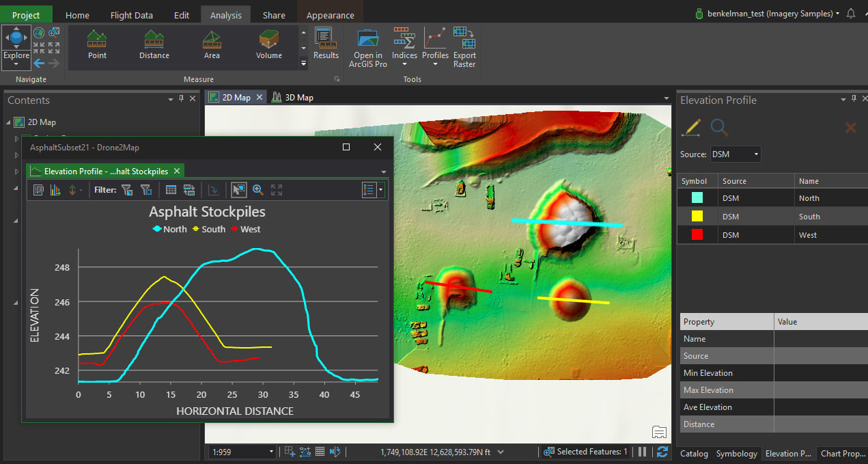Screen dimensions: 868x464
Task: Open the Project tab
Action: [26, 15]
